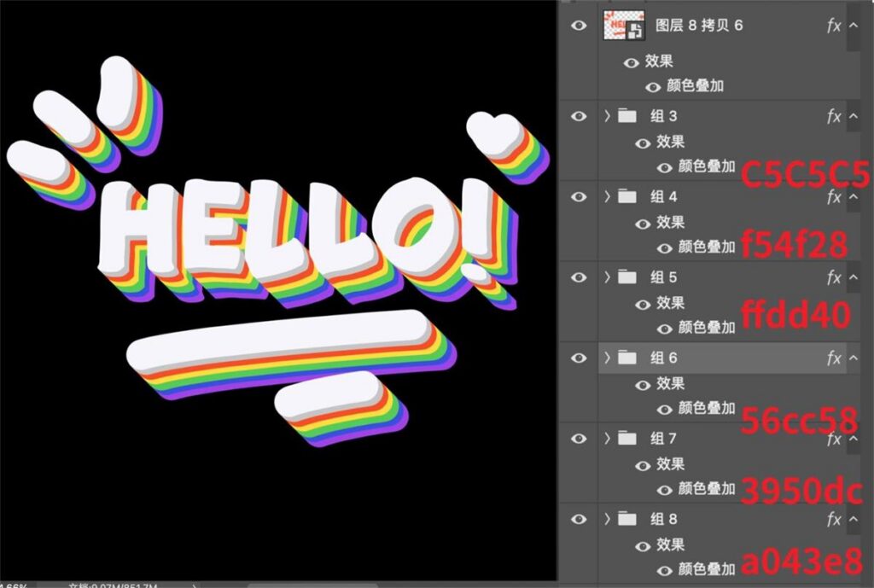Expand group 组 6 contents

tap(608, 358)
